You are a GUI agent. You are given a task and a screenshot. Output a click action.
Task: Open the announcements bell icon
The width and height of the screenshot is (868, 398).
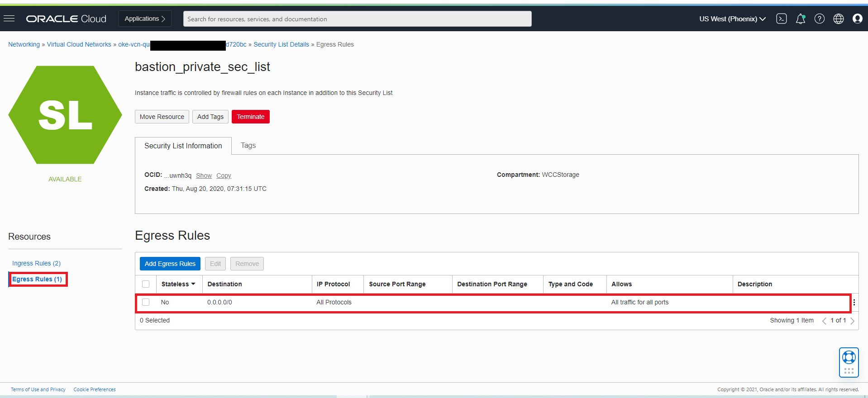(801, 19)
